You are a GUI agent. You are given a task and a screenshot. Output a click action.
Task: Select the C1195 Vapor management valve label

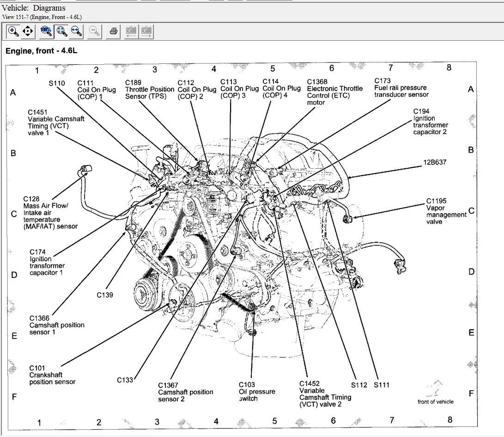(x=445, y=211)
